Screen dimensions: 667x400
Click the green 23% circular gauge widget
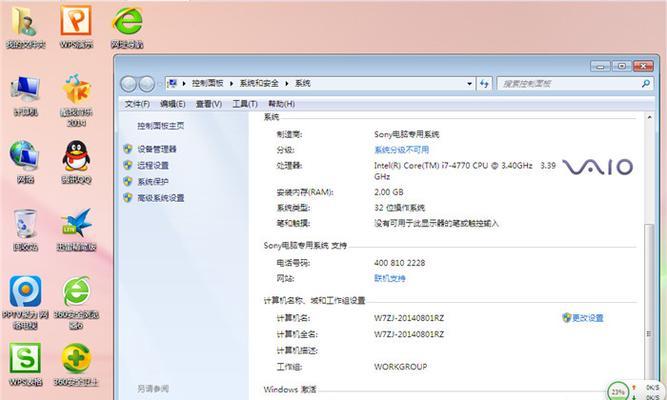619,390
